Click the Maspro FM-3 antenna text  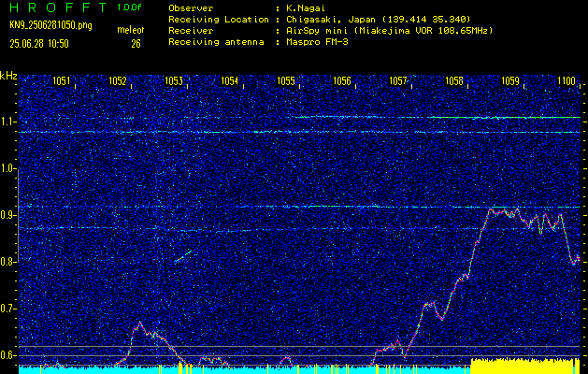tap(317, 42)
